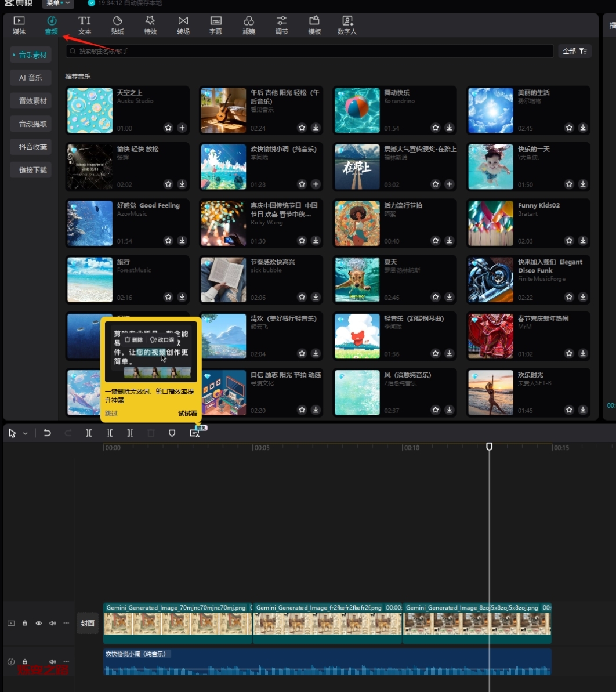Click the undo arrow in timeline toolbar
Screen dimensions: 616x692
(x=48, y=433)
